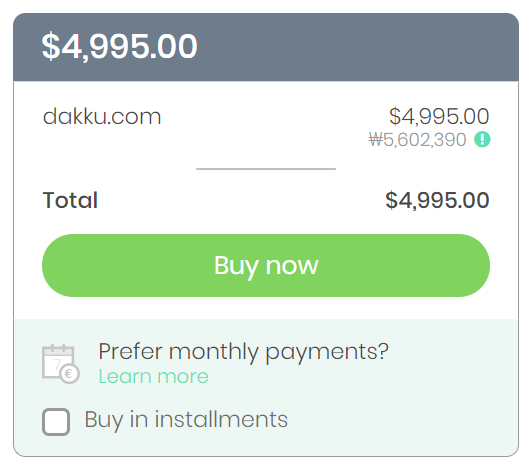
Task: Open the Learn more link
Action: click(x=154, y=376)
